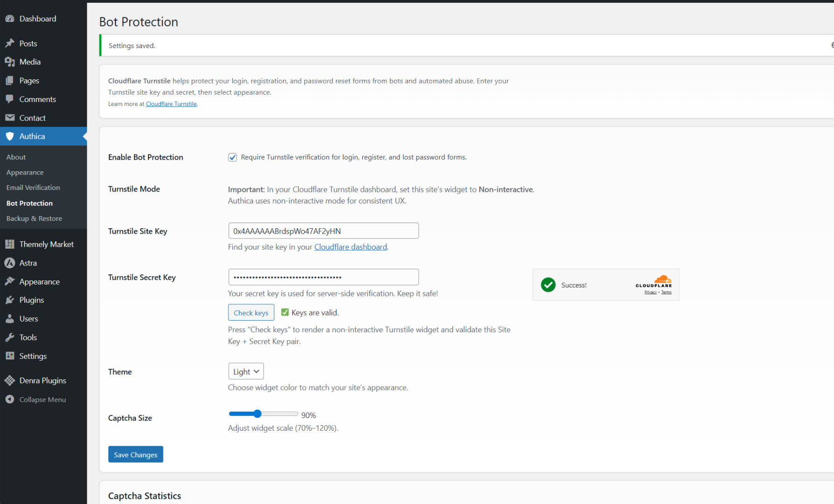Open the Email Verification submenu page
Screen dimensions: 834x504
pos(33,188)
